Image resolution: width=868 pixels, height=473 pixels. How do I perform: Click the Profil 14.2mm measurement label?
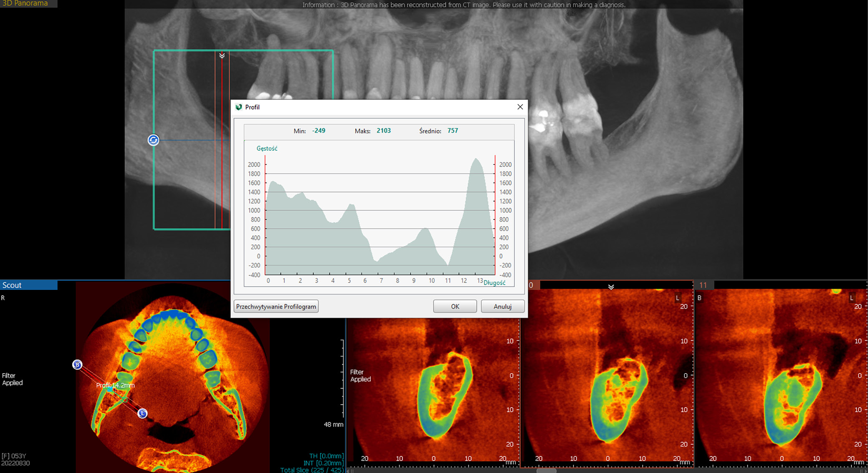coord(115,385)
